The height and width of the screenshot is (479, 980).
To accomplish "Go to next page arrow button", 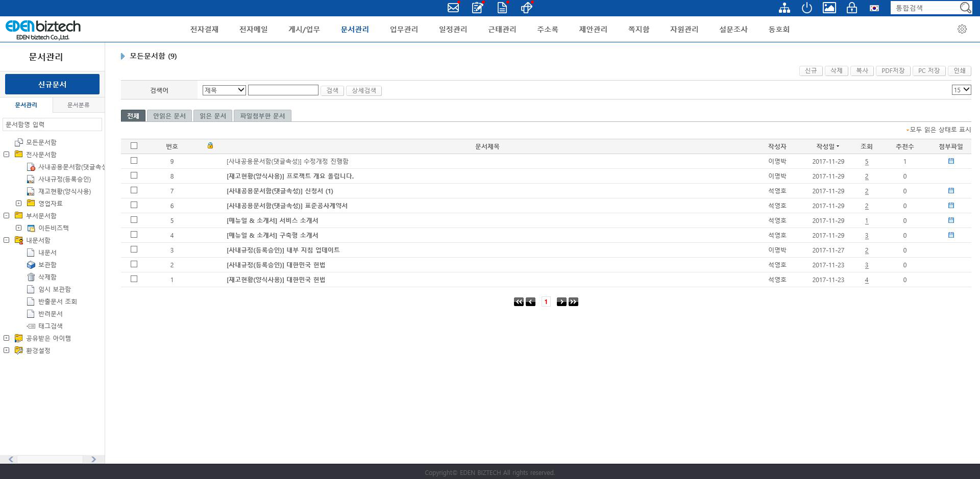I will pos(561,302).
